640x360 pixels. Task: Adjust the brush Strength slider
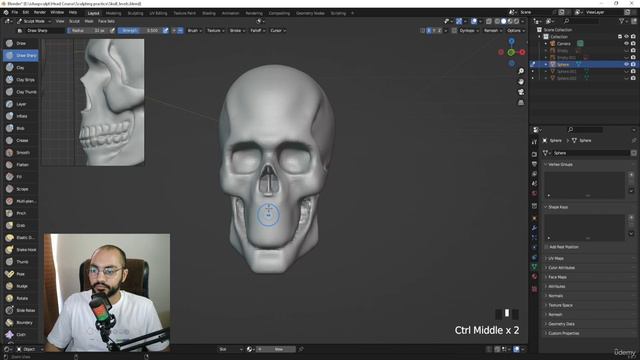click(140, 31)
